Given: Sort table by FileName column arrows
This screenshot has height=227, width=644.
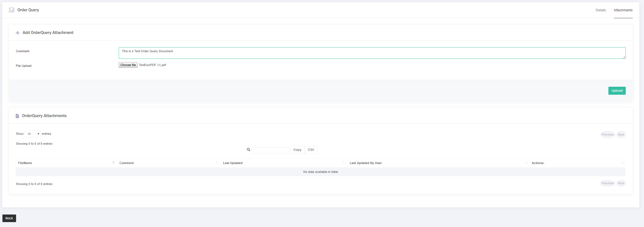Looking at the screenshot, I should pyautogui.click(x=114, y=163).
